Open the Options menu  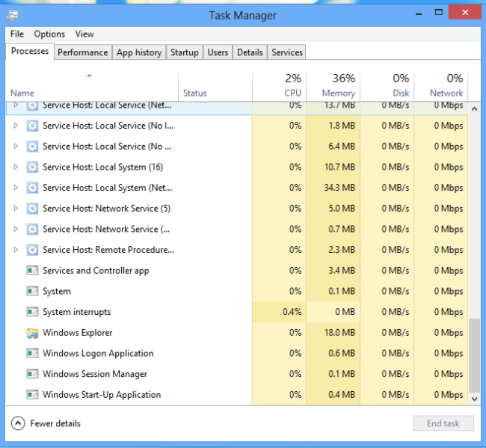click(49, 34)
